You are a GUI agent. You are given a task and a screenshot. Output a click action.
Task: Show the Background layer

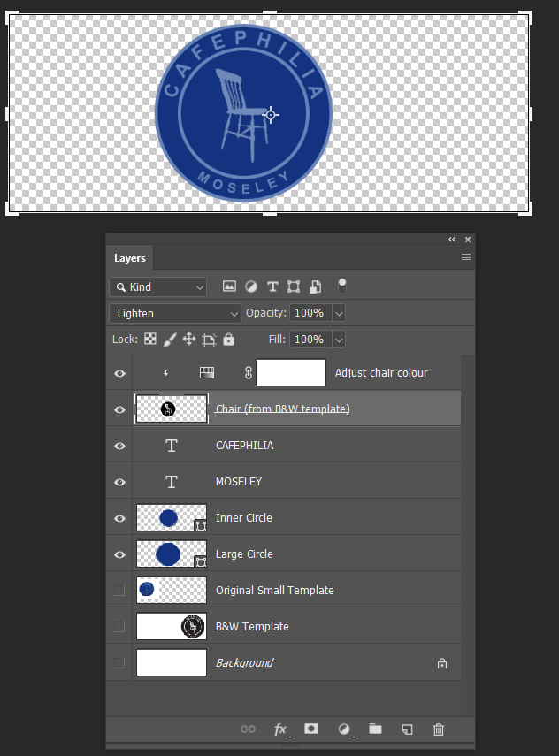click(119, 663)
